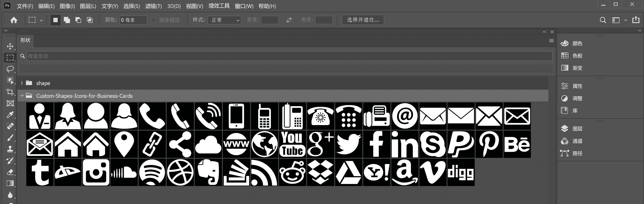Viewport: 644px width, 204px height.
Task: Select the Lasso tool
Action: pos(10,69)
